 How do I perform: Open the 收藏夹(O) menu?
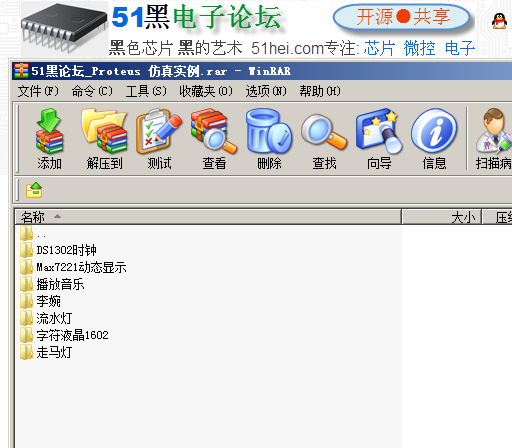tap(206, 91)
